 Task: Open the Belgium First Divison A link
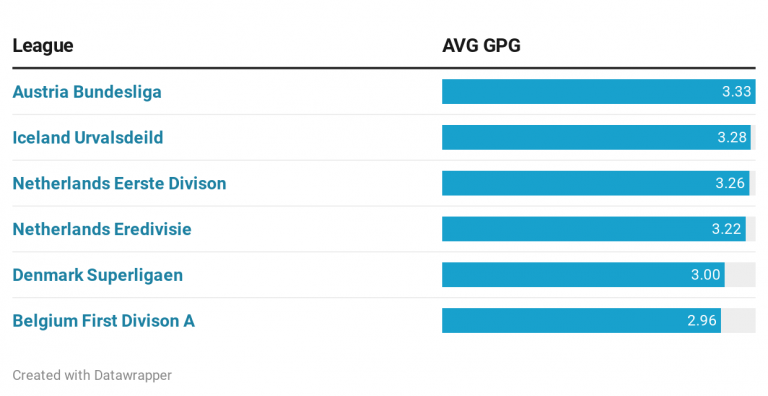[x=103, y=321]
